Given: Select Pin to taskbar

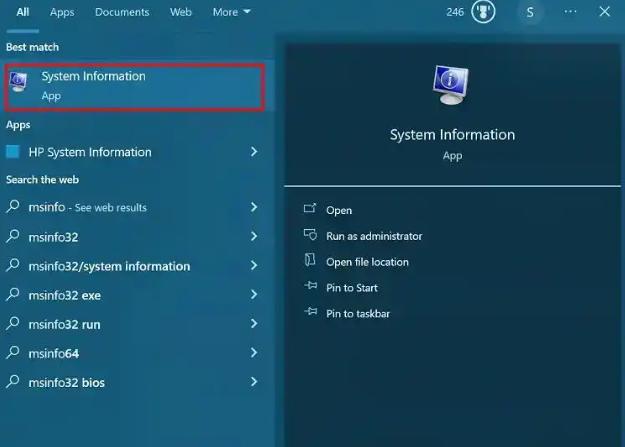Looking at the screenshot, I should click(x=358, y=314).
